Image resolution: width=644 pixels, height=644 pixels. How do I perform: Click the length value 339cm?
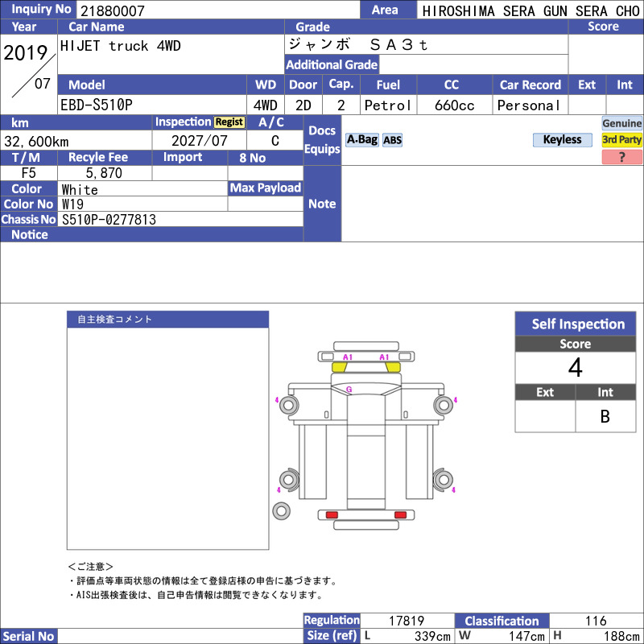point(432,636)
